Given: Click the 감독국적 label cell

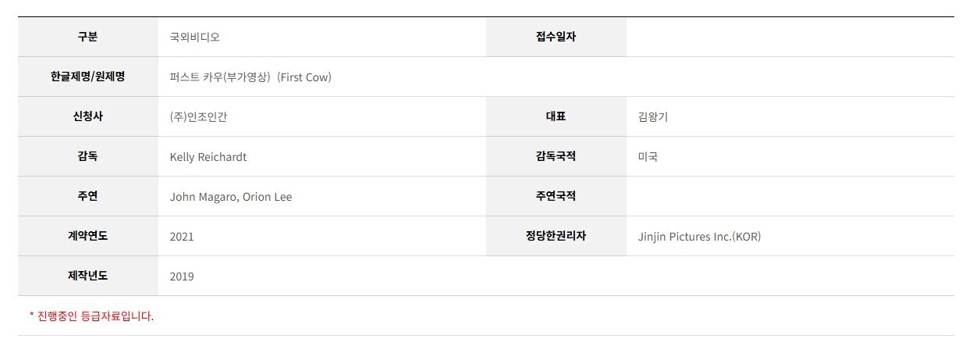Looking at the screenshot, I should [556, 156].
